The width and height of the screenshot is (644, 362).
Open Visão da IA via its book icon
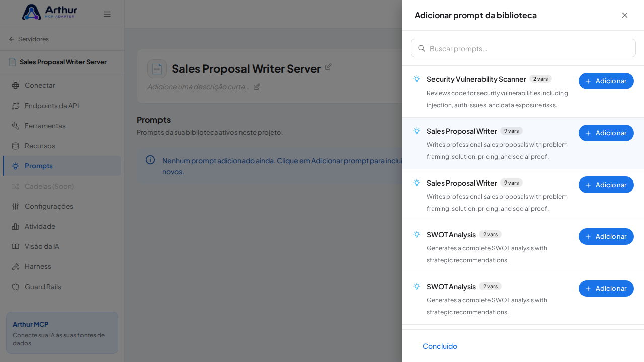click(x=15, y=246)
